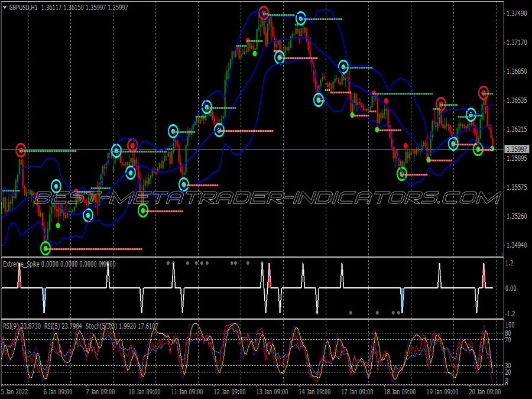Select the GBPUSD,H1 chart title text
This screenshot has height=399, width=532.
24,8
